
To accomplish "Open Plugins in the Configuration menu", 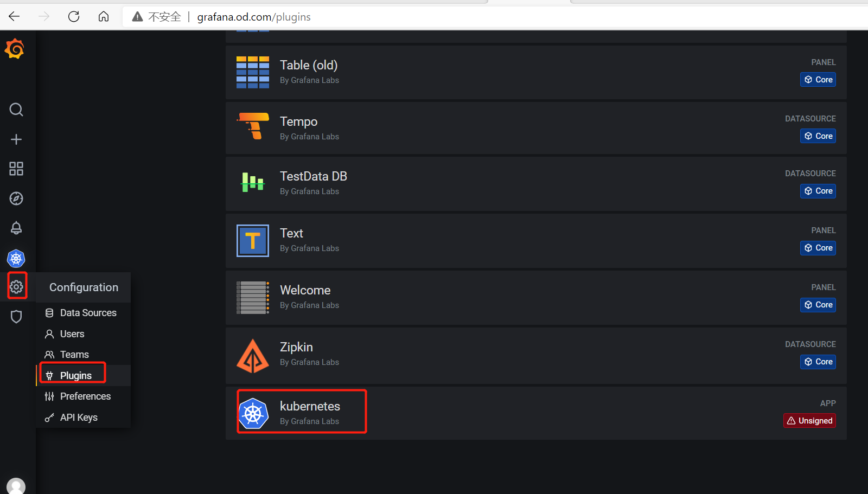I will point(84,376).
